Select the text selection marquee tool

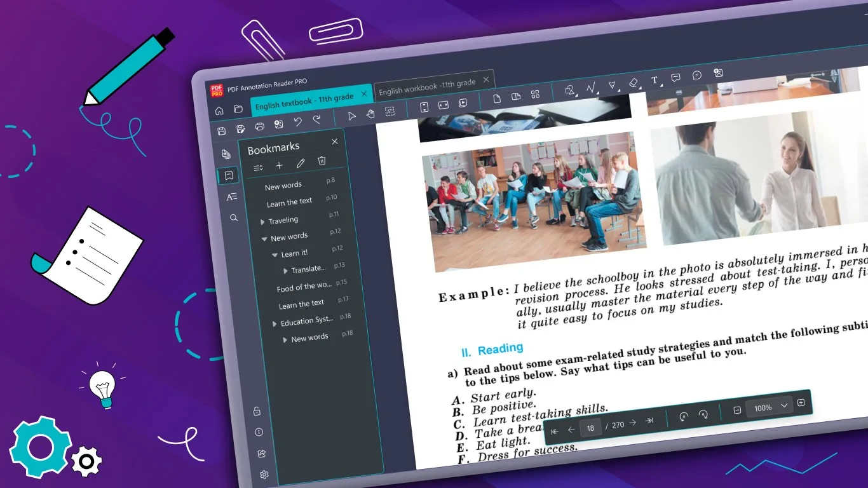(390, 111)
